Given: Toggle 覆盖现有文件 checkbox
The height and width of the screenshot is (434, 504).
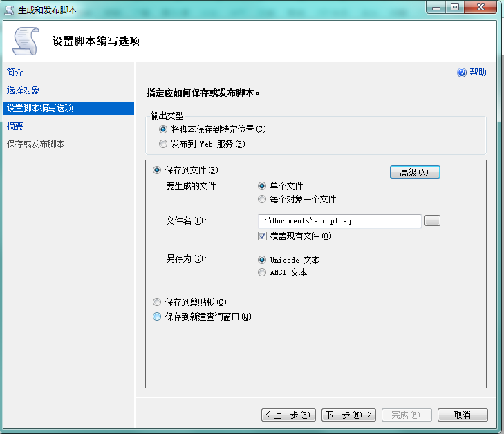Looking at the screenshot, I should coord(263,236).
